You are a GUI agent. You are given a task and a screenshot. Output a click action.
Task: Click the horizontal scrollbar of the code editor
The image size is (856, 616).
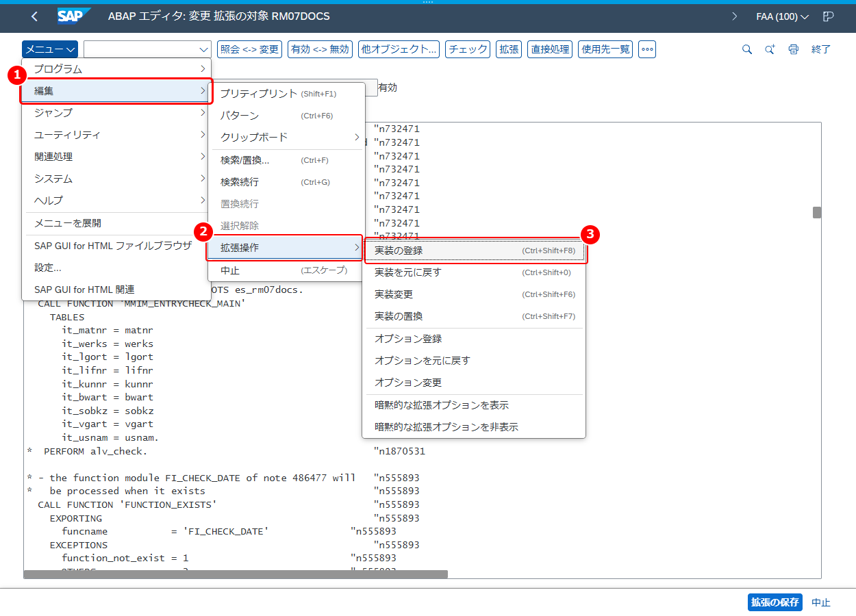coord(236,574)
